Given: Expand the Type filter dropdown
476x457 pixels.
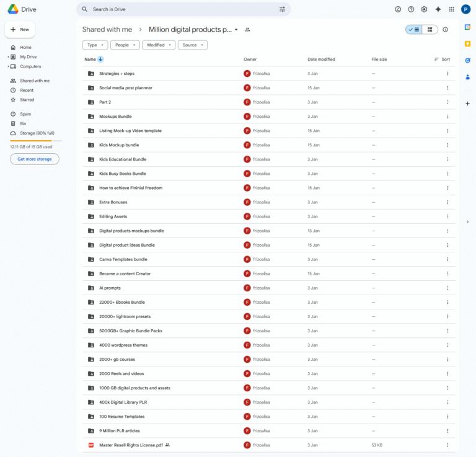Looking at the screenshot, I should 95,45.
